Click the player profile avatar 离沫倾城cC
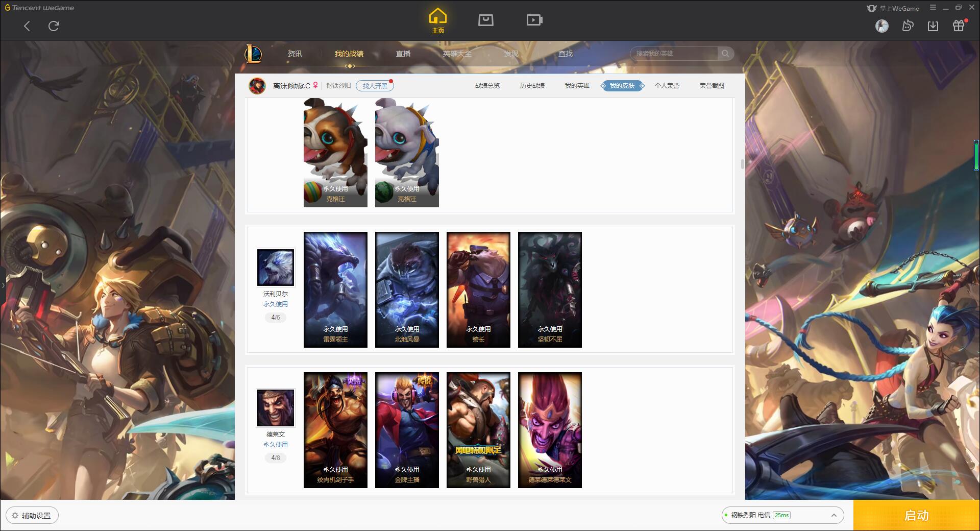980x531 pixels. (257, 86)
